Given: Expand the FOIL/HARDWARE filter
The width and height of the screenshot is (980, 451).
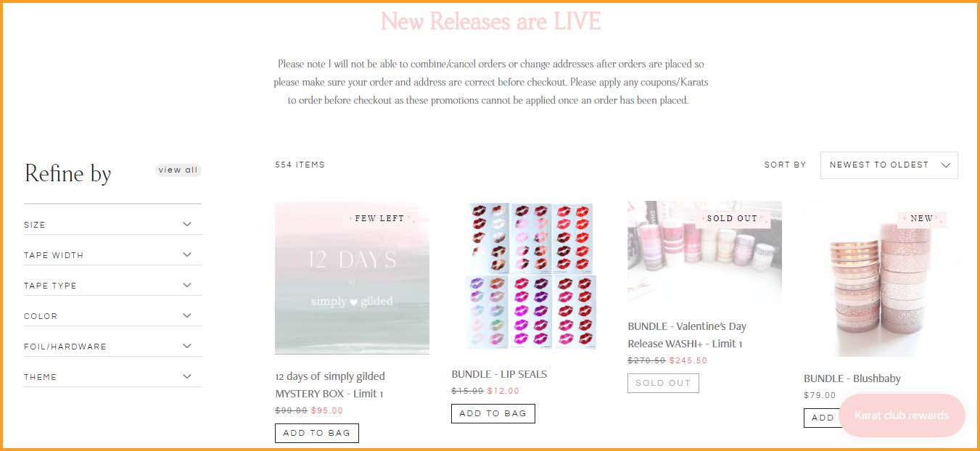Looking at the screenshot, I should [112, 346].
